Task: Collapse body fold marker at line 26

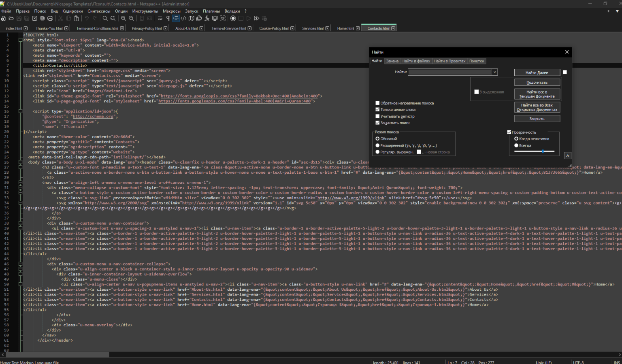Action: pyautogui.click(x=20, y=162)
